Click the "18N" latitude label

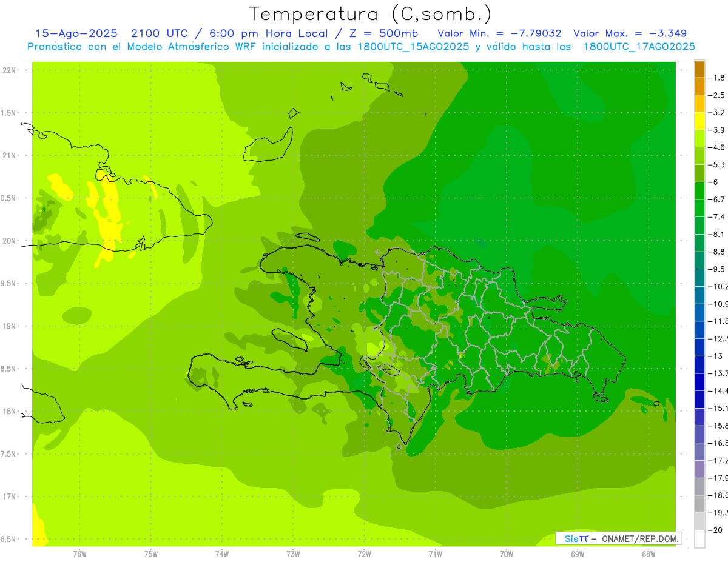tap(9, 411)
